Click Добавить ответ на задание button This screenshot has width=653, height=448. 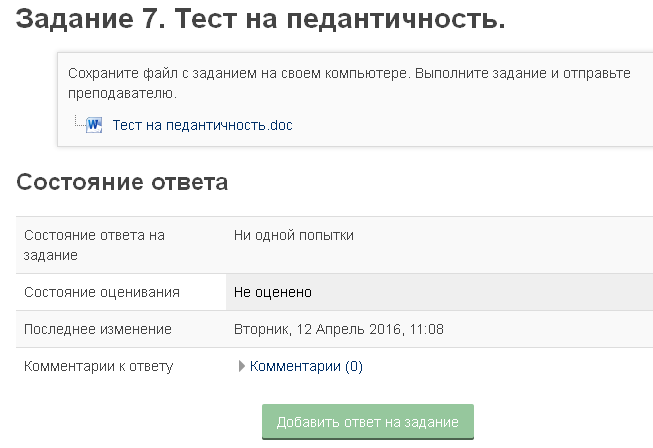(x=368, y=422)
